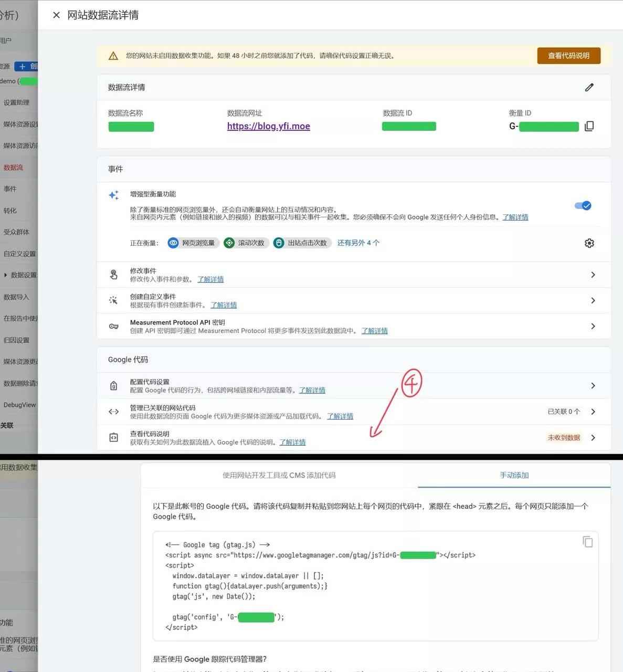Copy the 衡量 ID with copy icon
Screen dimensions: 623x672
589,126
